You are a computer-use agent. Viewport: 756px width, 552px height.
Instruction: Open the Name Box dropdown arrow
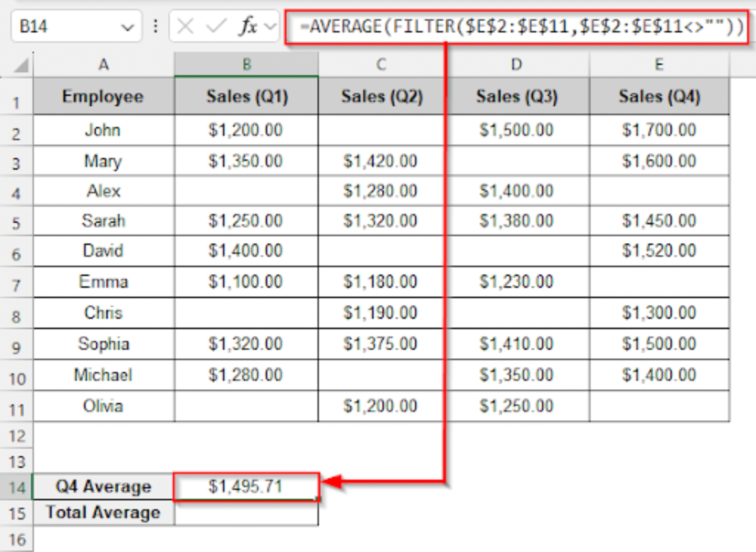tap(127, 27)
